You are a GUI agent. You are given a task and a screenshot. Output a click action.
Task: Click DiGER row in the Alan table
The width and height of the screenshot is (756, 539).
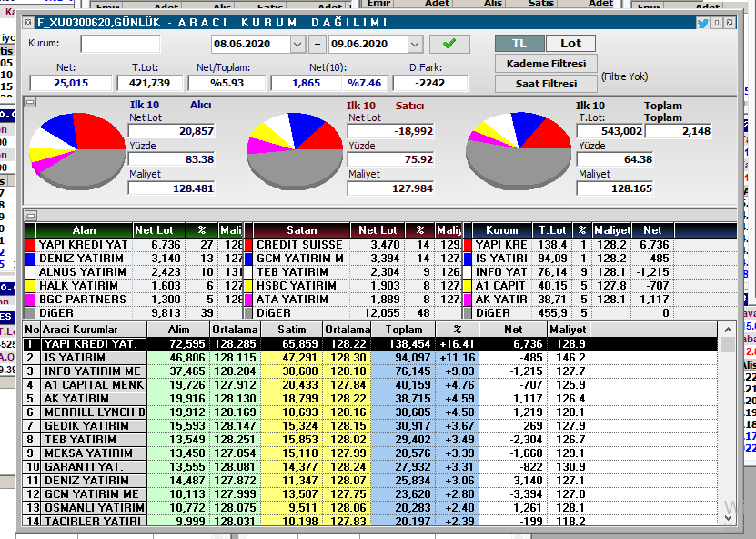point(134,312)
